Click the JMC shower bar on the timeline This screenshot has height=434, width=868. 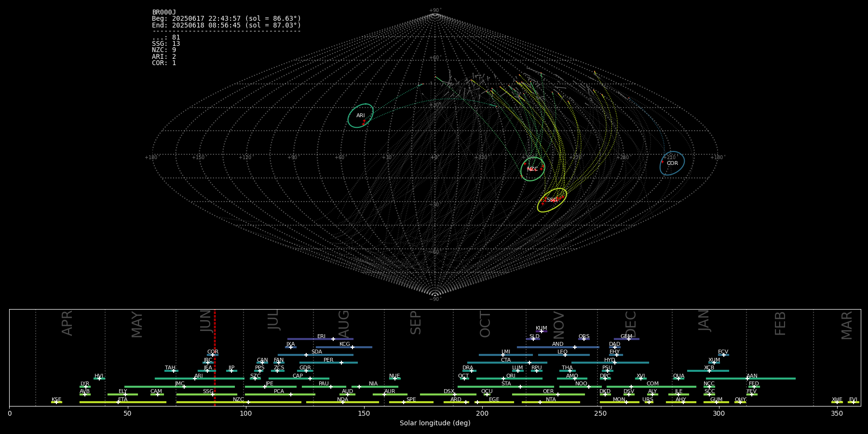pos(180,387)
